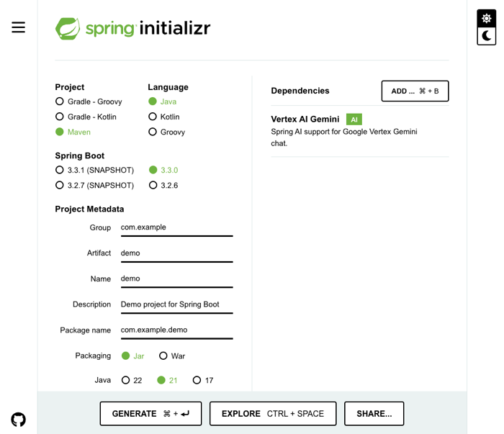504x434 pixels.
Task: Select Spring Boot 3.3.1 (SNAPSHOT)
Action: (60, 170)
